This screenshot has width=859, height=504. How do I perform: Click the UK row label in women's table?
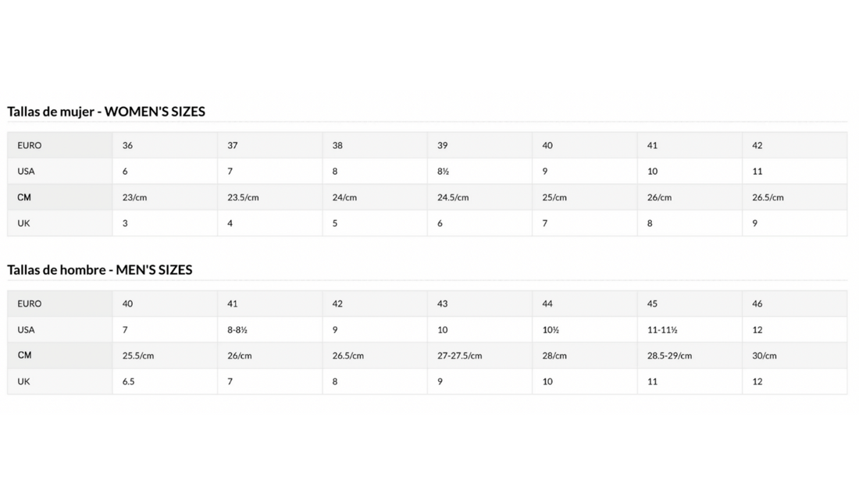pos(23,223)
